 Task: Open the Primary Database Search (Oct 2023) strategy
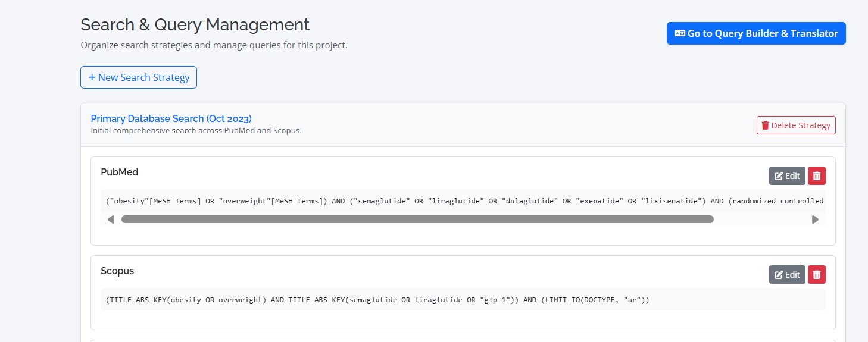(x=171, y=118)
